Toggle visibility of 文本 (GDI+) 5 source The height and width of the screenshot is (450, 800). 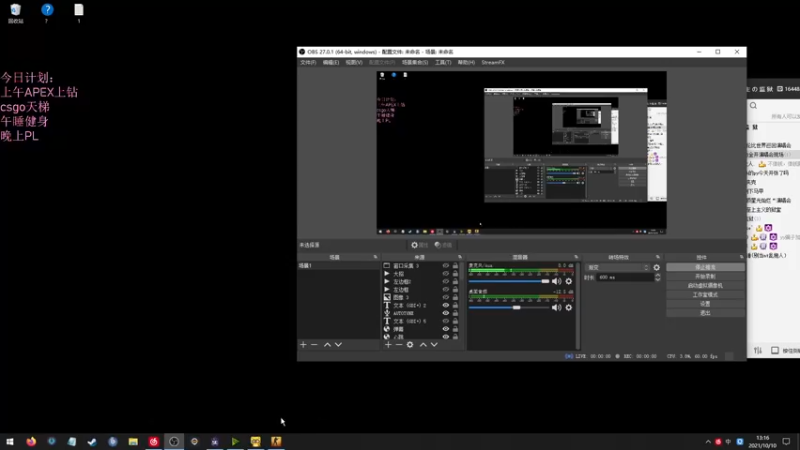[445, 321]
